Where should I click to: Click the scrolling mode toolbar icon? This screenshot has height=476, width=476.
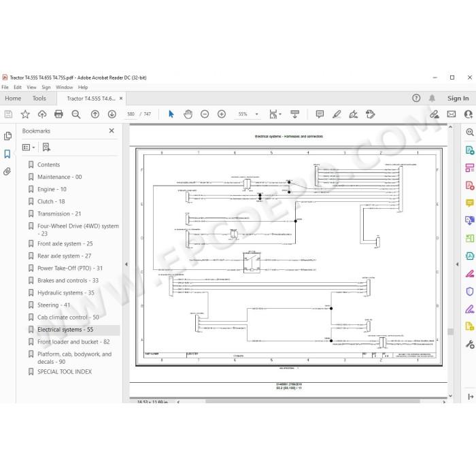pos(294,114)
